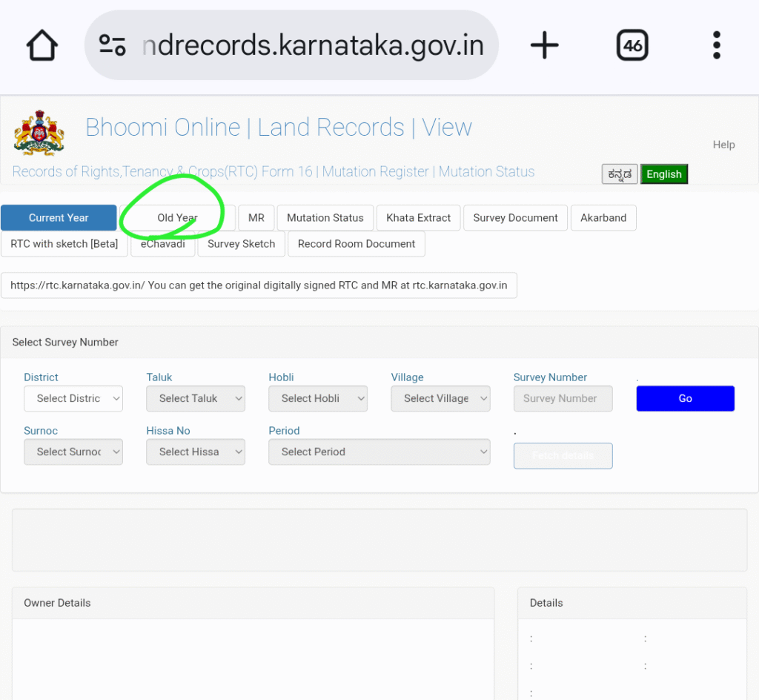Open the Select Village dropdown

click(x=440, y=398)
